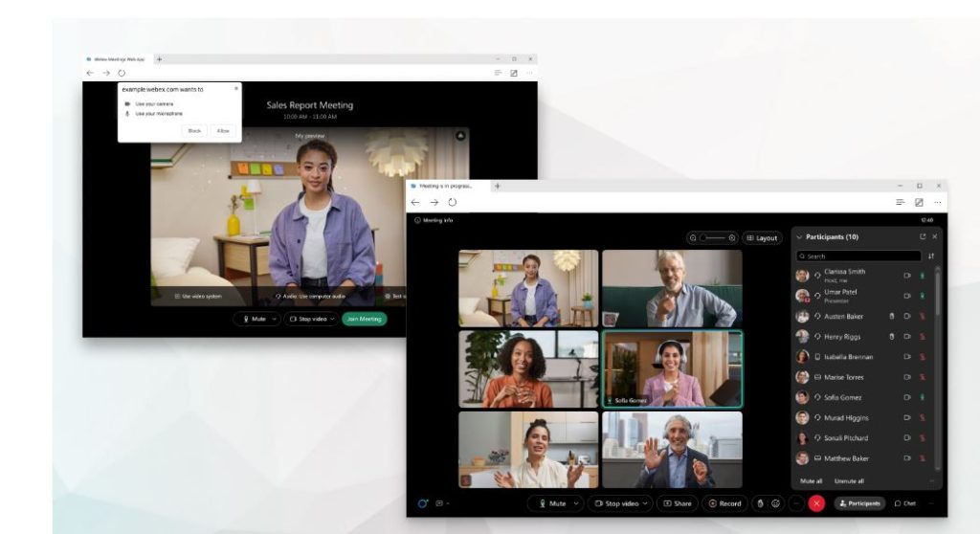Expand Stop video options in meeting window
The width and height of the screenshot is (980, 534).
[646, 503]
